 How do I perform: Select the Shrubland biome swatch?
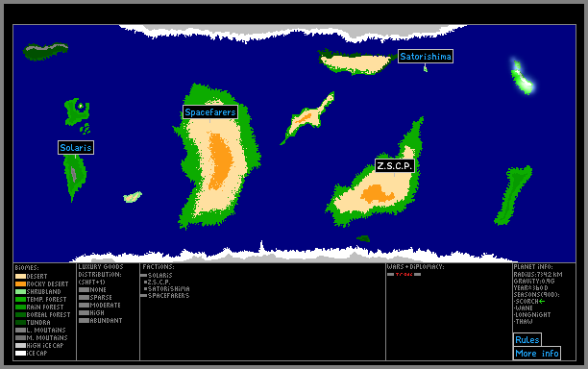[20, 292]
